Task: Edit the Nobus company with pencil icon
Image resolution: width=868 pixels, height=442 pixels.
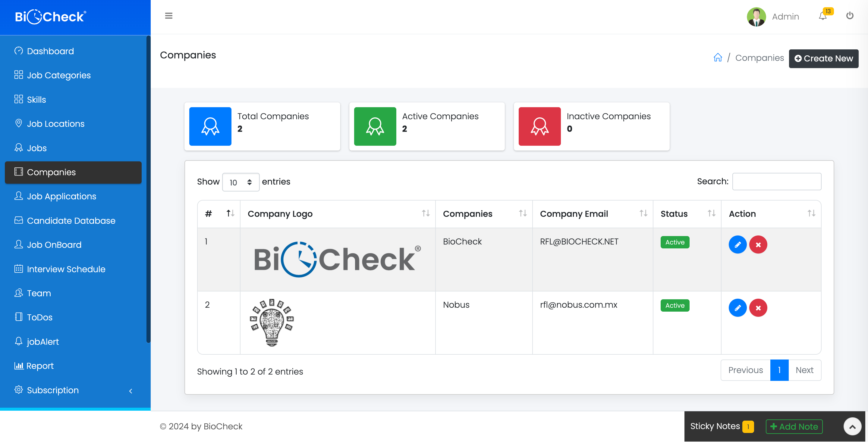Action: pyautogui.click(x=737, y=308)
